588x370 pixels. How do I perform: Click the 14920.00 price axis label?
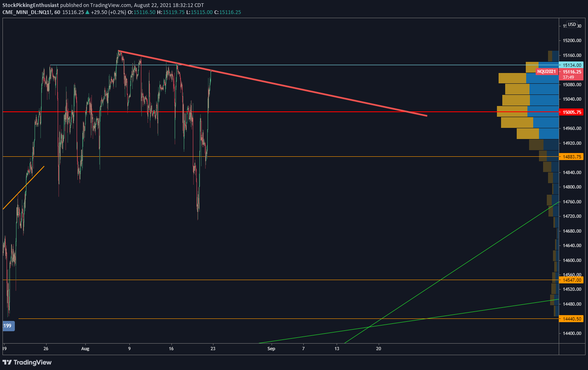coord(572,143)
